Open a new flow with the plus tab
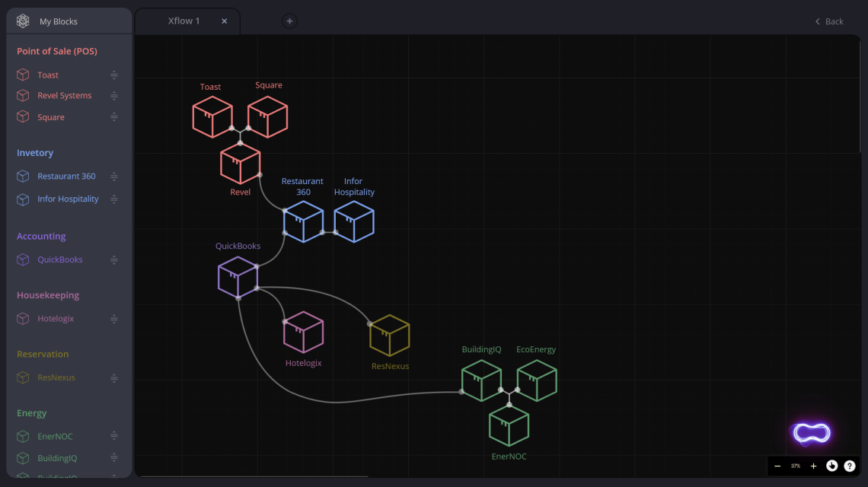 (289, 21)
